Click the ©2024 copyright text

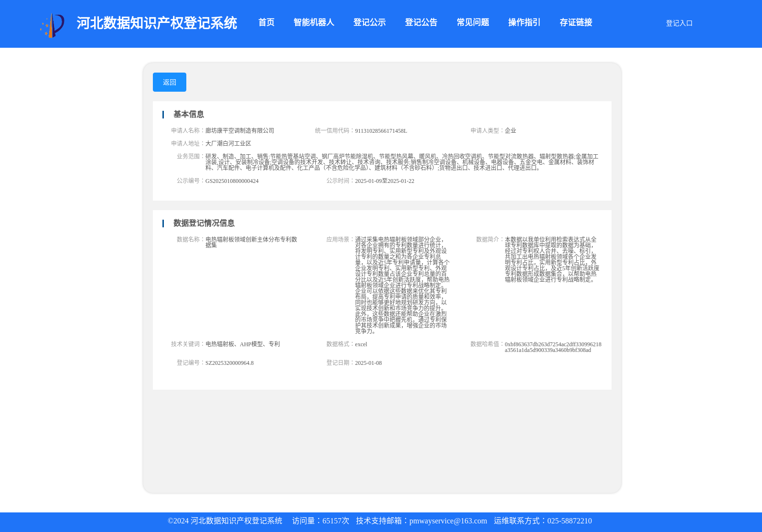pyautogui.click(x=225, y=521)
